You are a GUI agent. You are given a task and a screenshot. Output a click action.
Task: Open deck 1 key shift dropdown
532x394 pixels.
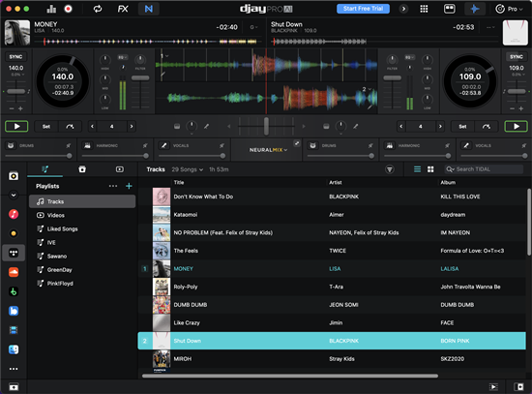pos(253,27)
